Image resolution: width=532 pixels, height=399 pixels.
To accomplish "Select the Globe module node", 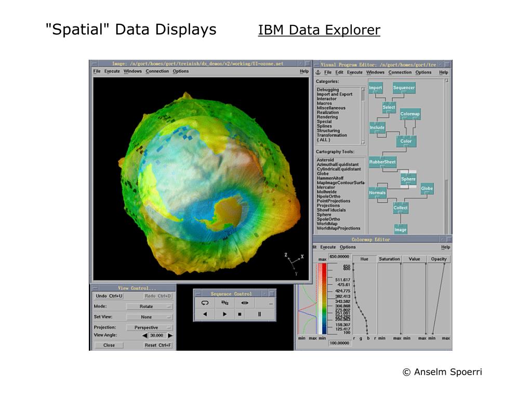I will click(427, 189).
